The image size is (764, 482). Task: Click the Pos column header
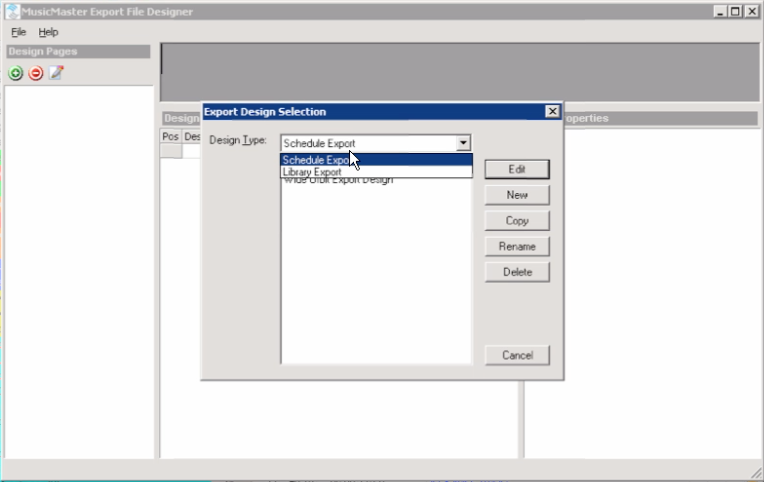point(171,136)
